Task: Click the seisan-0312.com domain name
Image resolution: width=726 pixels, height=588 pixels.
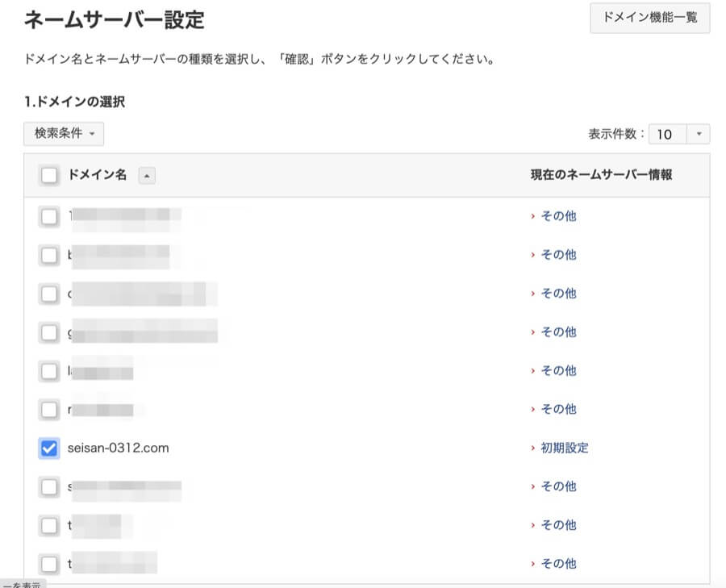Action: (x=119, y=448)
